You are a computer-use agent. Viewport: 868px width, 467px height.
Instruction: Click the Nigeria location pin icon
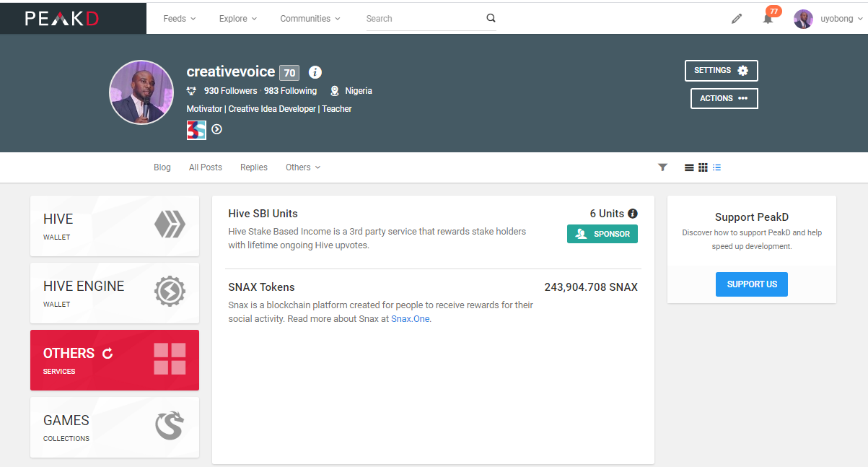pos(335,91)
